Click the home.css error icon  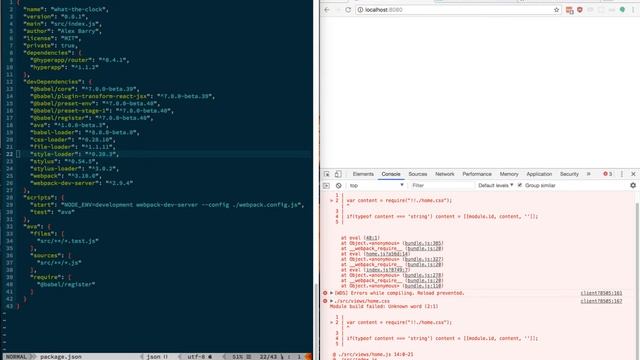(x=325, y=301)
